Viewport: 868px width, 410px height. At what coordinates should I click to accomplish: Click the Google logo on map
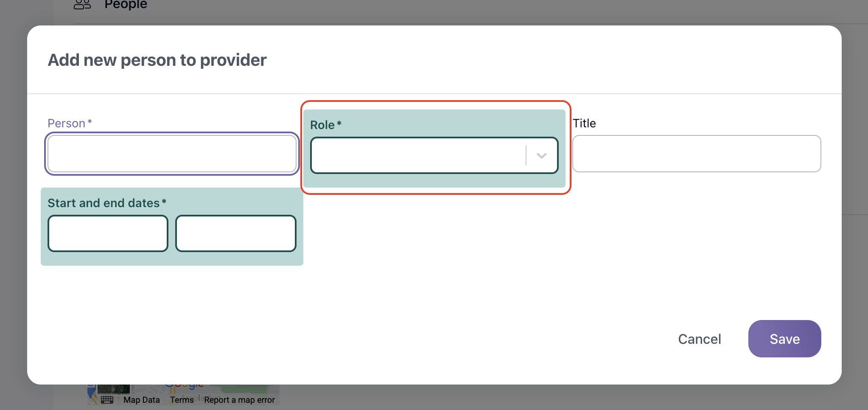pyautogui.click(x=184, y=386)
